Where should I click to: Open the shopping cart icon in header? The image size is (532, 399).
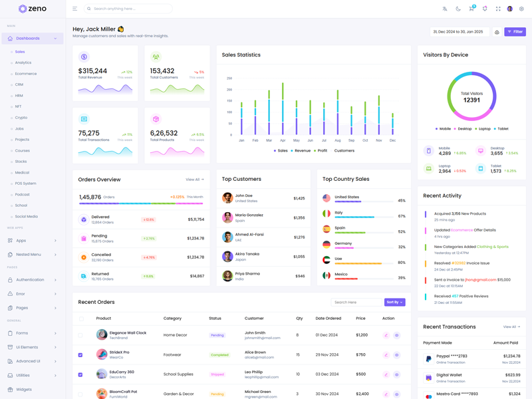pos(471,9)
